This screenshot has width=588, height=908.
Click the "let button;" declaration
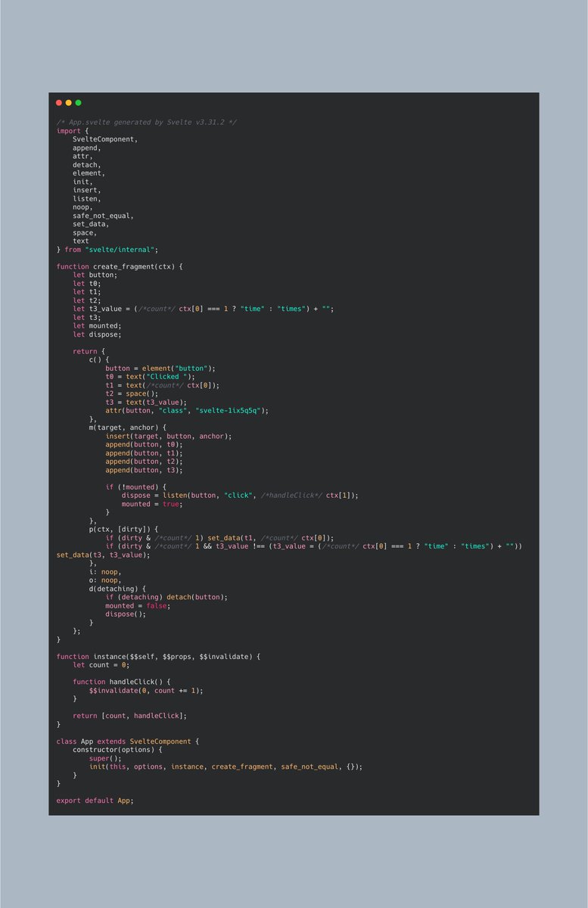[95, 275]
